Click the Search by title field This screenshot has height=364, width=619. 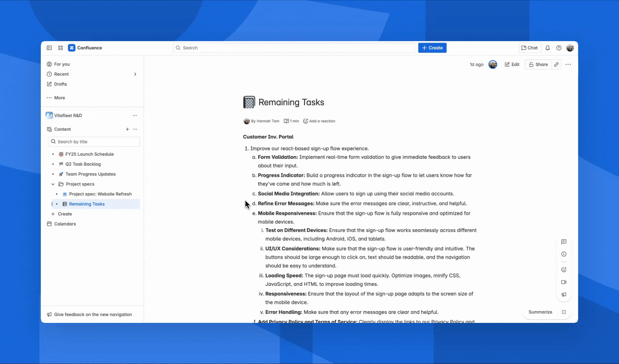click(94, 142)
